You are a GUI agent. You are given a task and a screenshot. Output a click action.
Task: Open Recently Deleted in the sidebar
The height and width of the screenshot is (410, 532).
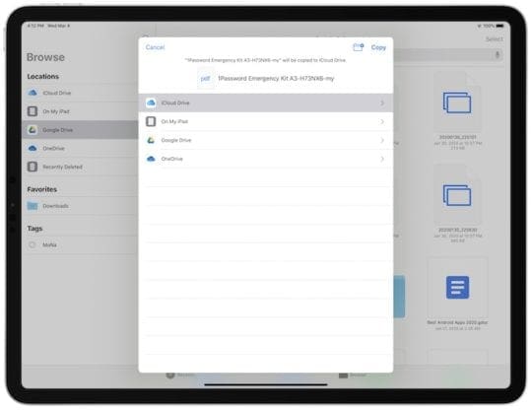tap(80, 167)
